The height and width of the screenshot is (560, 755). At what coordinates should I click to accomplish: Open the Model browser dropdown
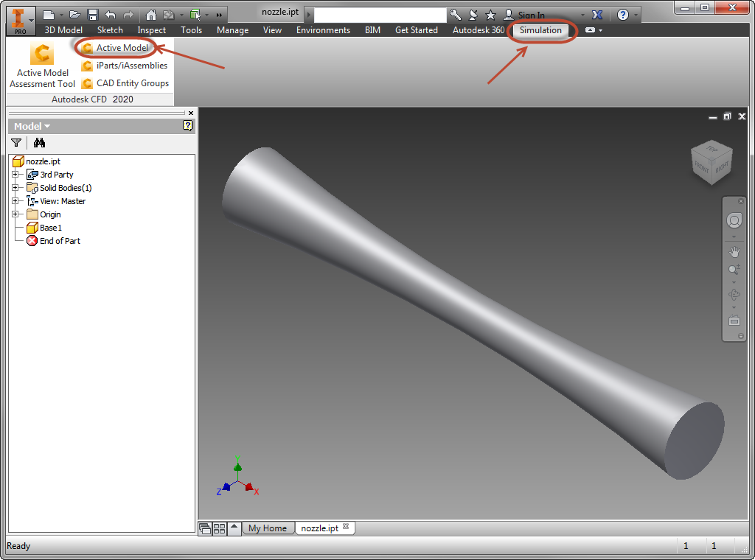pyautogui.click(x=32, y=126)
